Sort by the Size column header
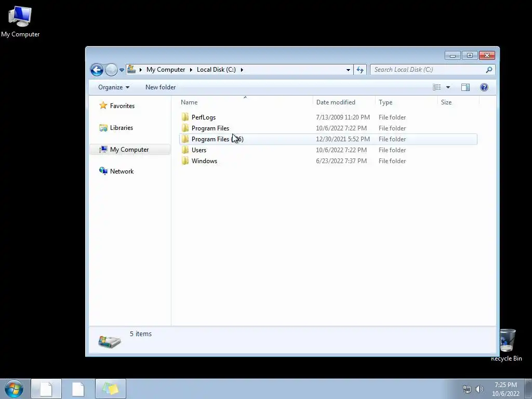The width and height of the screenshot is (532, 399). pyautogui.click(x=458, y=102)
